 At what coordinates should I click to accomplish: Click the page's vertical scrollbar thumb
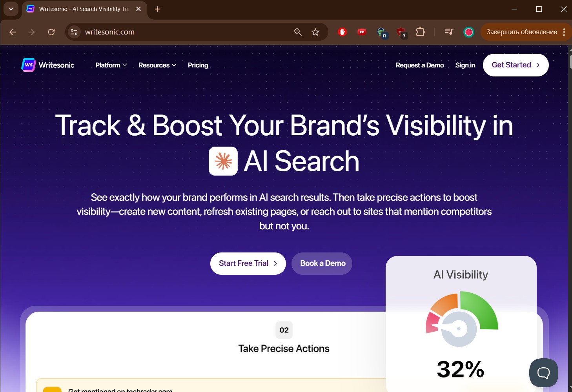(x=570, y=62)
